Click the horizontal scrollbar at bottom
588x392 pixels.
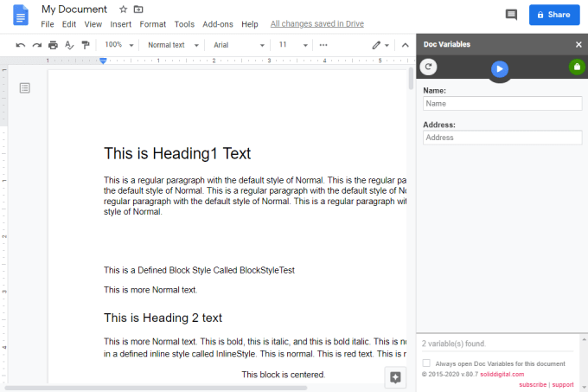[x=156, y=388]
